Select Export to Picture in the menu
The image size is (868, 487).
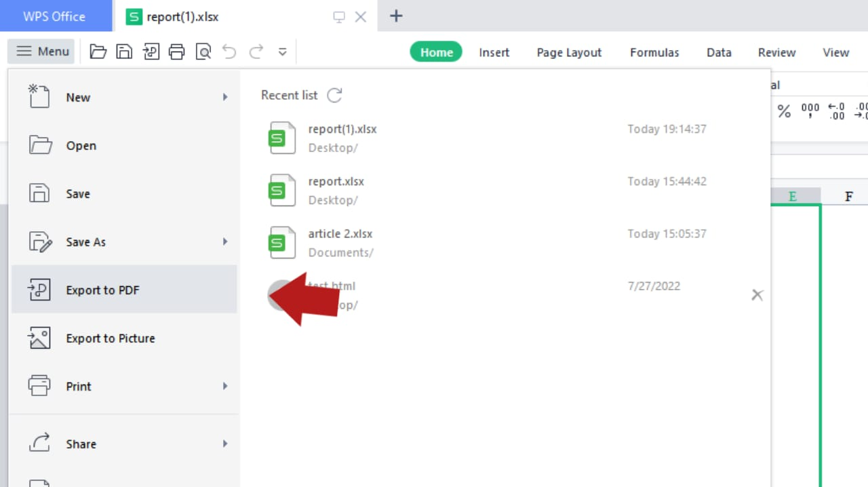pyautogui.click(x=111, y=338)
